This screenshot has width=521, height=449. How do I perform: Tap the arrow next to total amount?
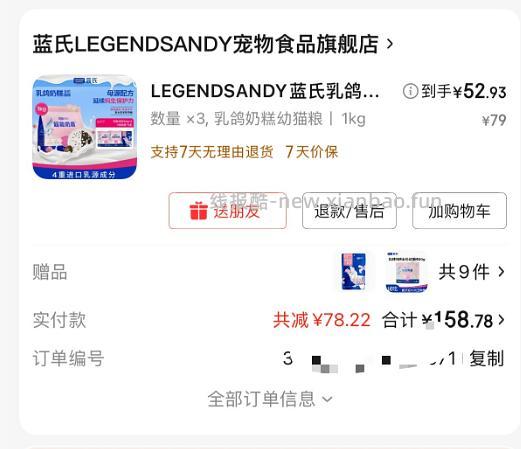(x=501, y=320)
